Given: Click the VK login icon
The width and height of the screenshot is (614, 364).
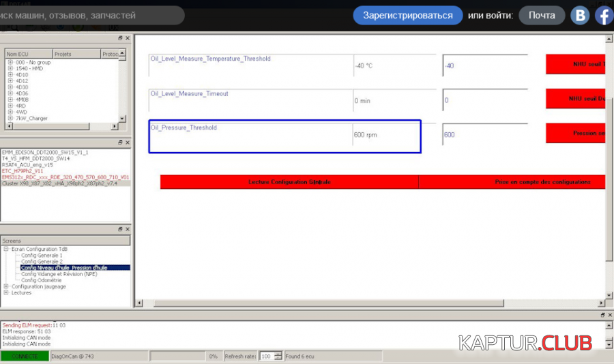Looking at the screenshot, I should [x=580, y=15].
